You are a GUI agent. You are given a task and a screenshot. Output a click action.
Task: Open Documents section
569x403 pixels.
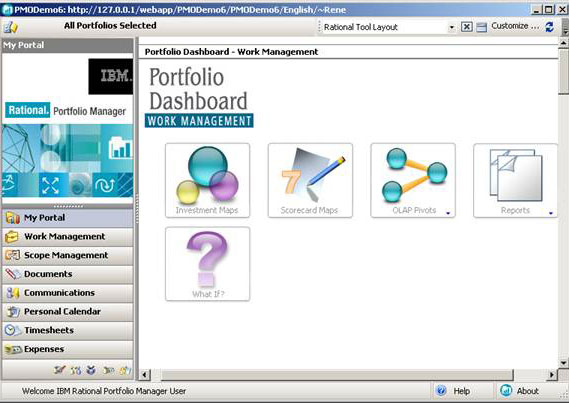point(67,274)
